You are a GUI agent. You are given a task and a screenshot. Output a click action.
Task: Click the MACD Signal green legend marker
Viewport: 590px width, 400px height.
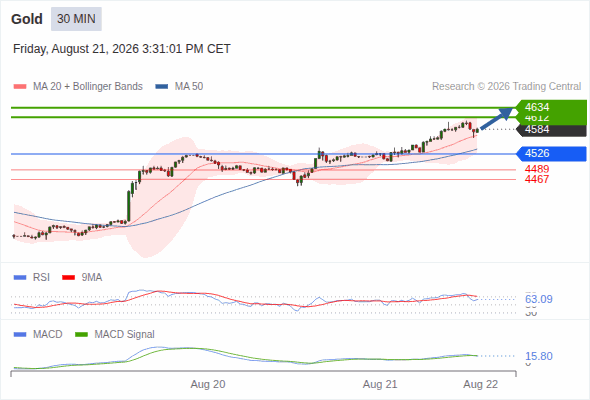[x=81, y=335]
